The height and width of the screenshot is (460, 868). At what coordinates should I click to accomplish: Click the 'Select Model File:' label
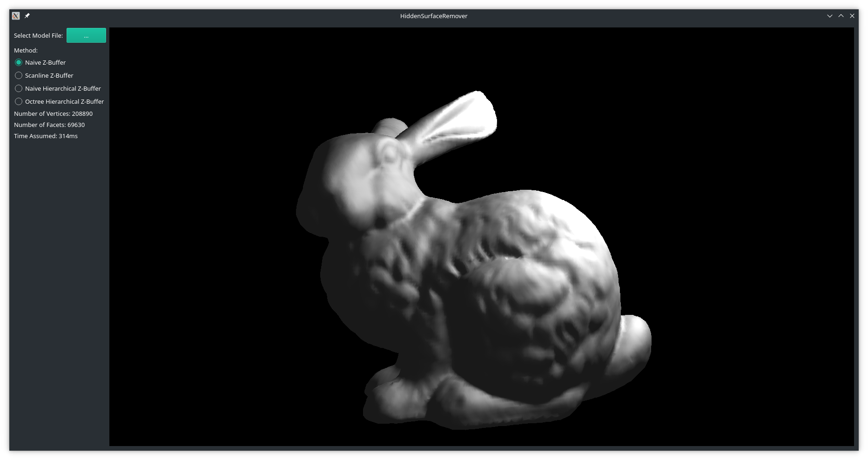[x=38, y=35]
